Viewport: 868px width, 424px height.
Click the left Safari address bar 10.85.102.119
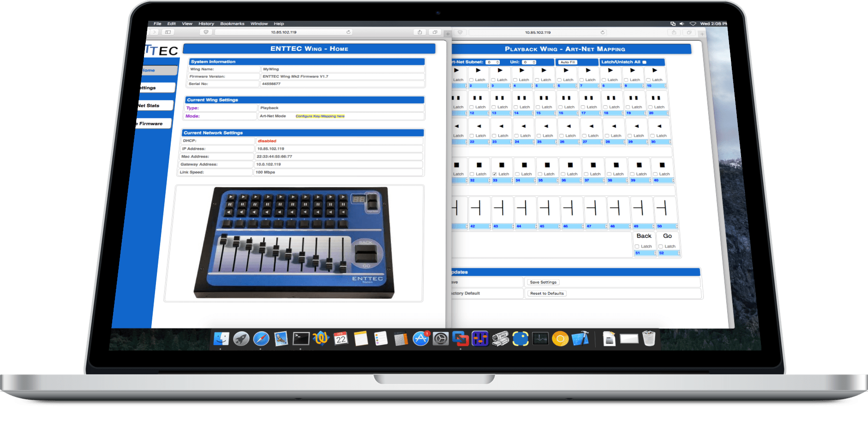pos(283,32)
